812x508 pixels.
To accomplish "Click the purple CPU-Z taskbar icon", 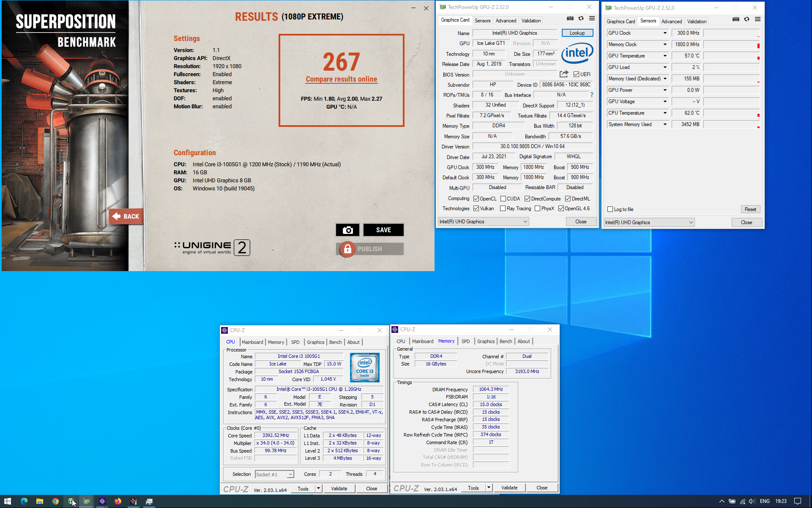I will coord(102,501).
